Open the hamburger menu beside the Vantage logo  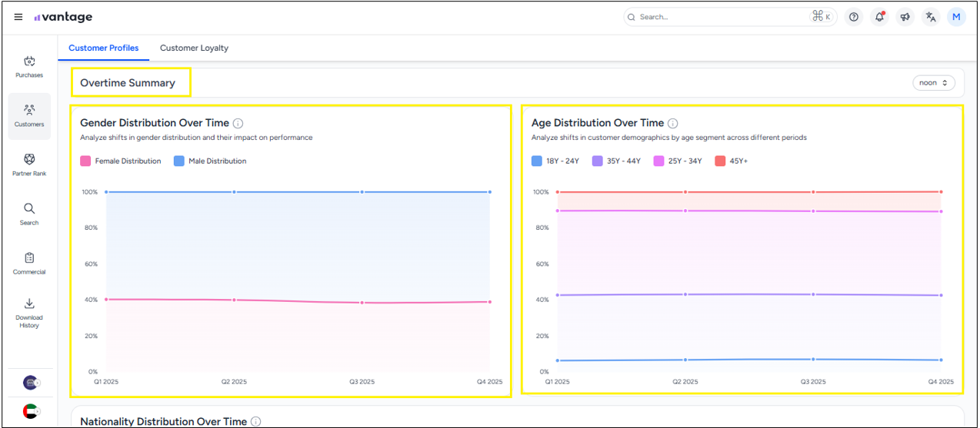tap(18, 17)
